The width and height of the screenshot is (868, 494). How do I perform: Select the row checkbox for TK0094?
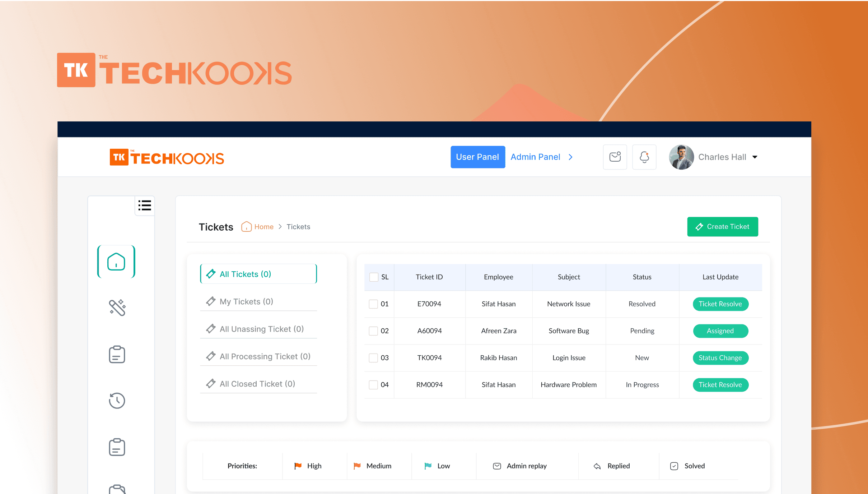[373, 358]
